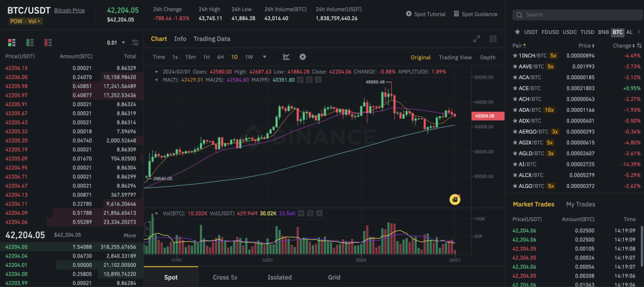644x287 pixels.
Task: Open more time intervals dropdown arrow
Action: click(x=265, y=57)
